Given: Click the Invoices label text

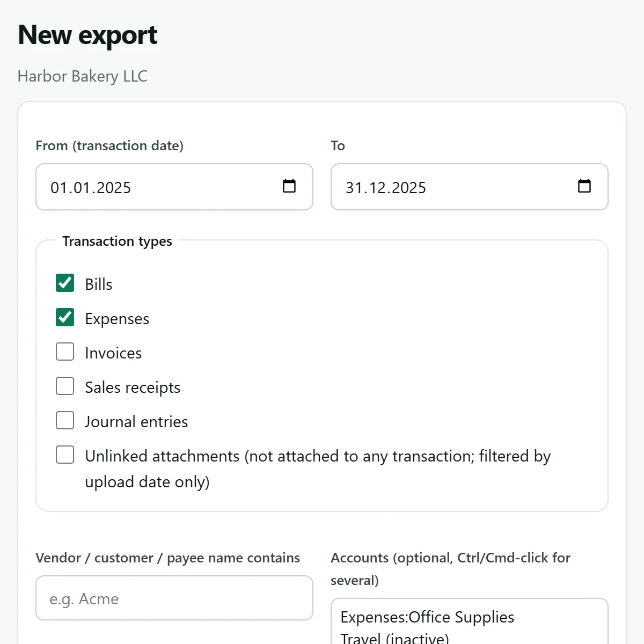Looking at the screenshot, I should 113,353.
